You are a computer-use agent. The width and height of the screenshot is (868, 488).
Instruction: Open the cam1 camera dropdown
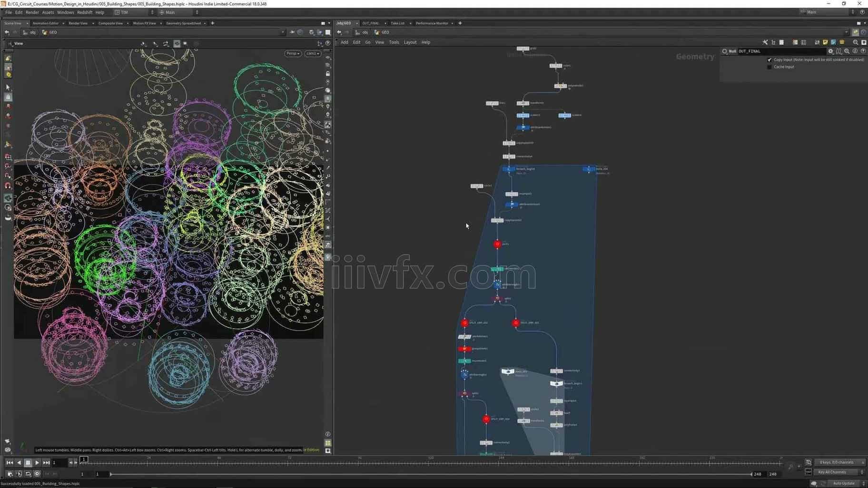313,53
